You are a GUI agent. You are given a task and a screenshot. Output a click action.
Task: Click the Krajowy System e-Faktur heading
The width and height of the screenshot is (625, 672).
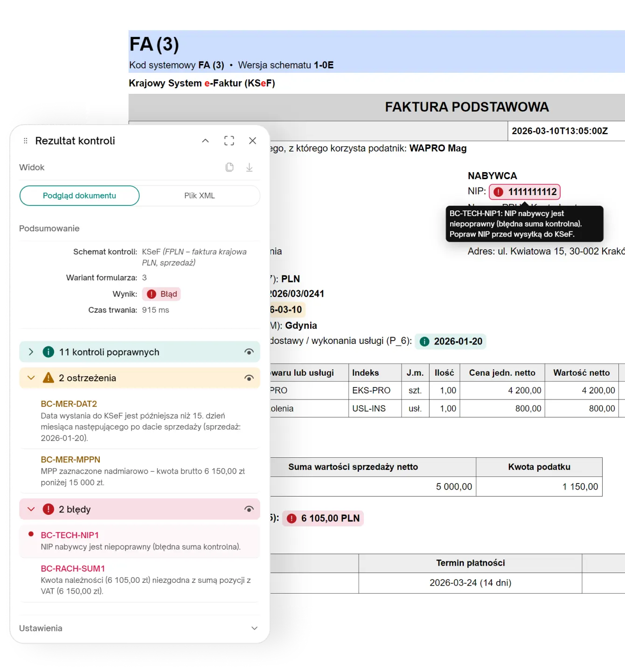click(x=202, y=83)
